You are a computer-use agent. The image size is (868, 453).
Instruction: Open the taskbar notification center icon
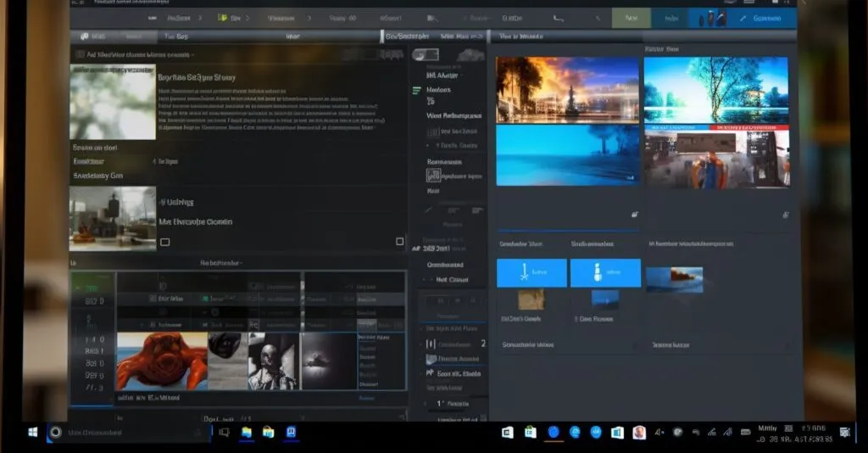tap(845, 433)
